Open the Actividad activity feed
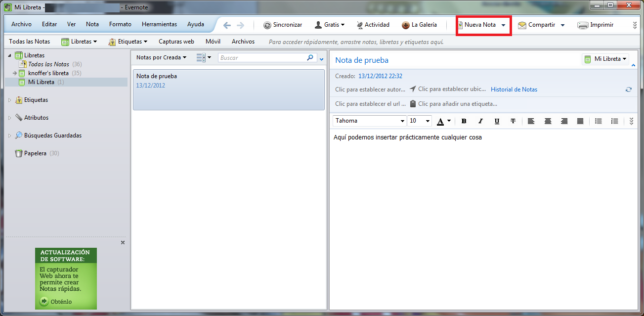This screenshot has height=316, width=644. 373,25
